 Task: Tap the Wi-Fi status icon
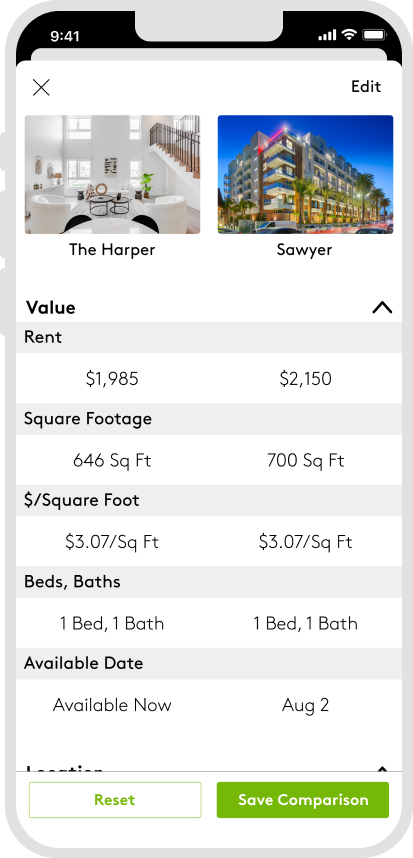tap(348, 35)
